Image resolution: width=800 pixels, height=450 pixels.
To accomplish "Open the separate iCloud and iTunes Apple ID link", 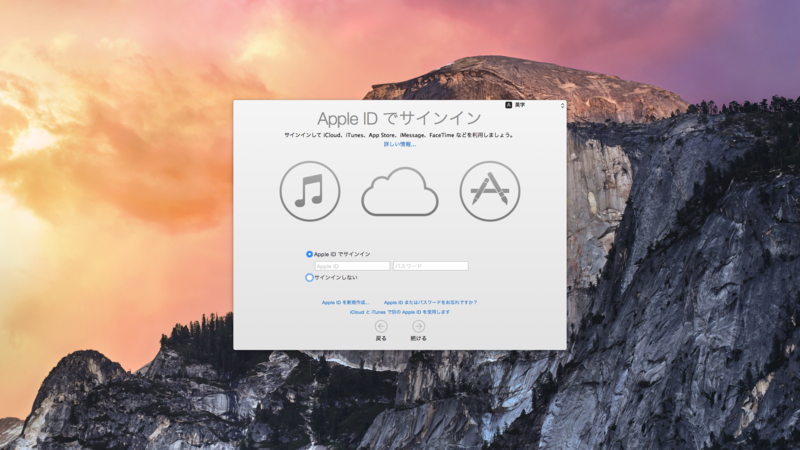I will pyautogui.click(x=400, y=312).
